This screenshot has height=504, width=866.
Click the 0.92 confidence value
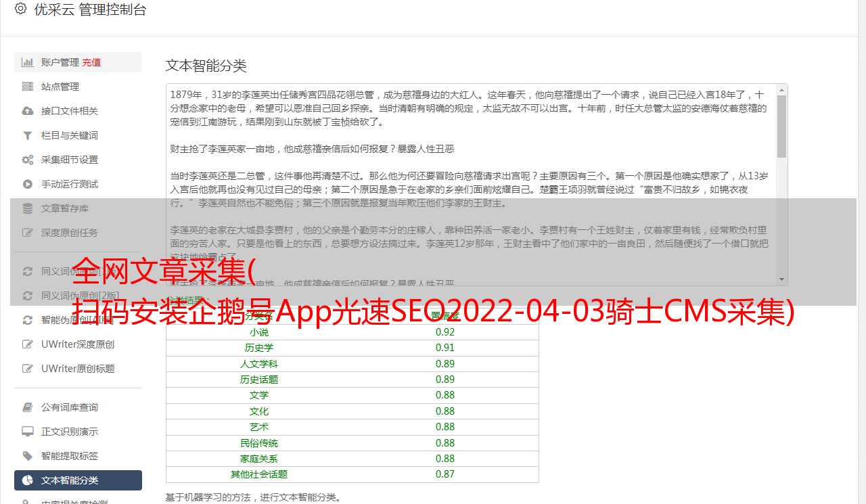pos(445,332)
